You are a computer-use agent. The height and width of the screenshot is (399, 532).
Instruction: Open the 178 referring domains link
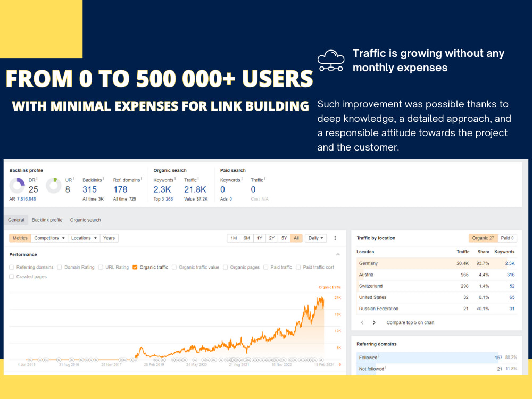120,189
